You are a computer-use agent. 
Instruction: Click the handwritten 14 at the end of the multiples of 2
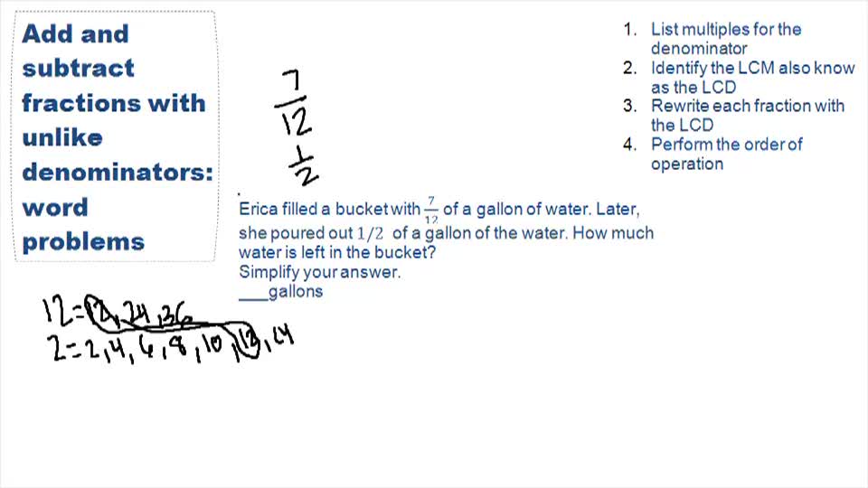(282, 342)
